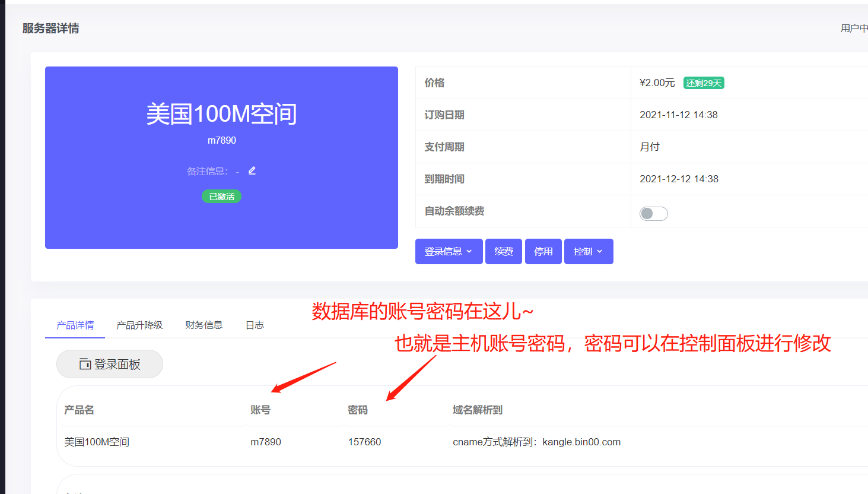Select the 产品升降级 upgrade option
This screenshot has width=868, height=494.
point(139,325)
